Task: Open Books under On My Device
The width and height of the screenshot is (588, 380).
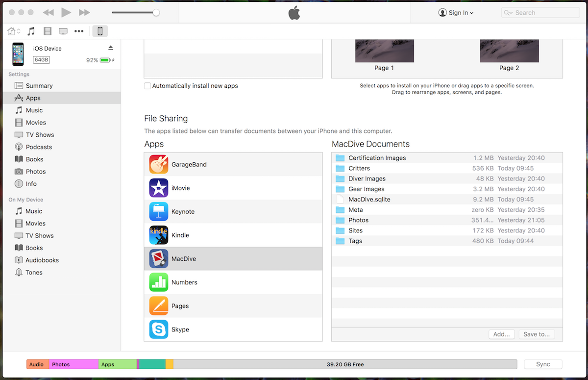Action: (61, 248)
